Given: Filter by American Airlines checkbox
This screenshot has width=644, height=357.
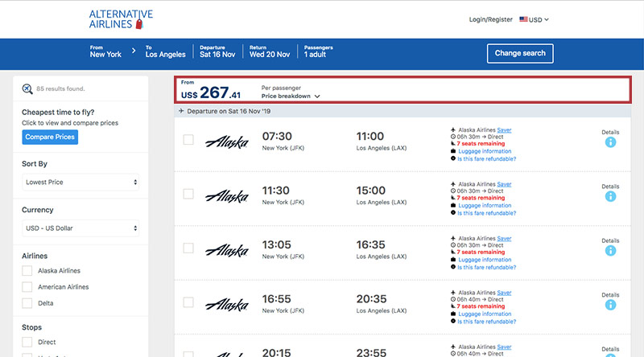Looking at the screenshot, I should click(27, 287).
